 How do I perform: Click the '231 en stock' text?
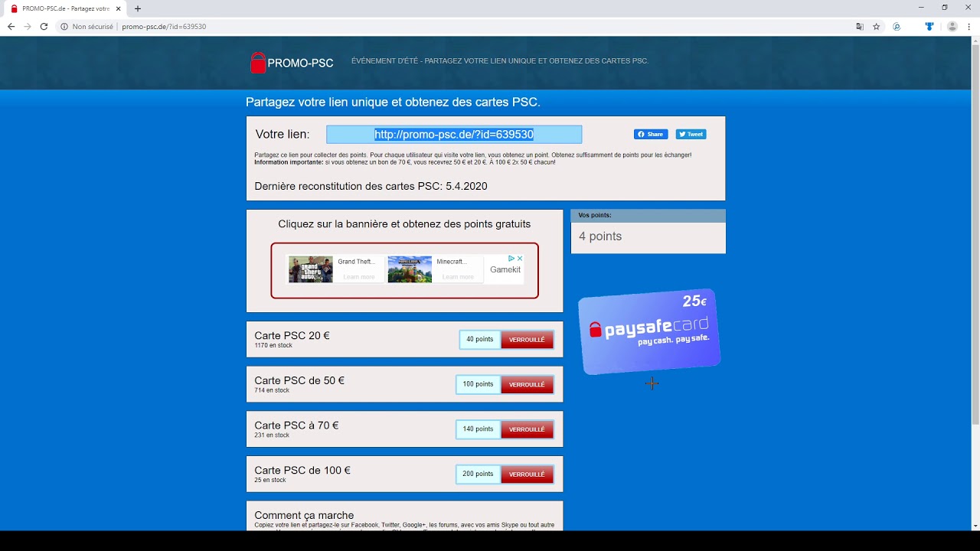point(272,435)
